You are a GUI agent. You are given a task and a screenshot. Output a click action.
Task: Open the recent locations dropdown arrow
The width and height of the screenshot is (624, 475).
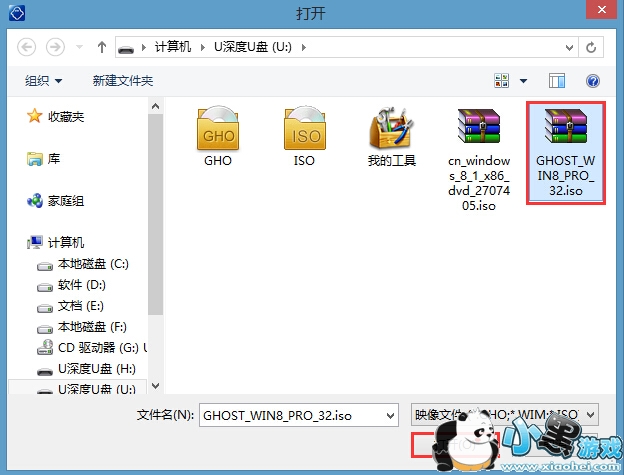[79, 47]
